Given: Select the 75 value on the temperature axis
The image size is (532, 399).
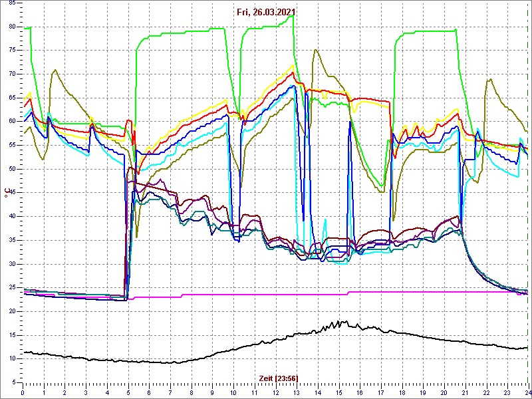Looking at the screenshot, I should tap(11, 51).
